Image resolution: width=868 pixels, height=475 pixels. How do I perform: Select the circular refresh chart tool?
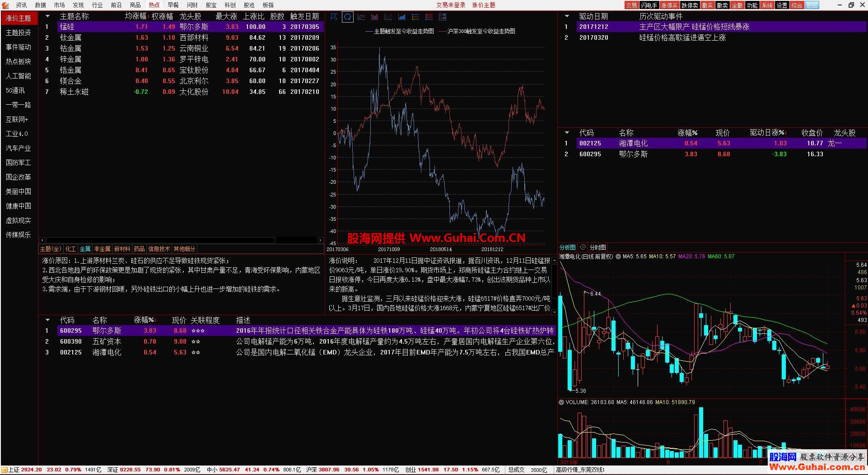[347, 17]
